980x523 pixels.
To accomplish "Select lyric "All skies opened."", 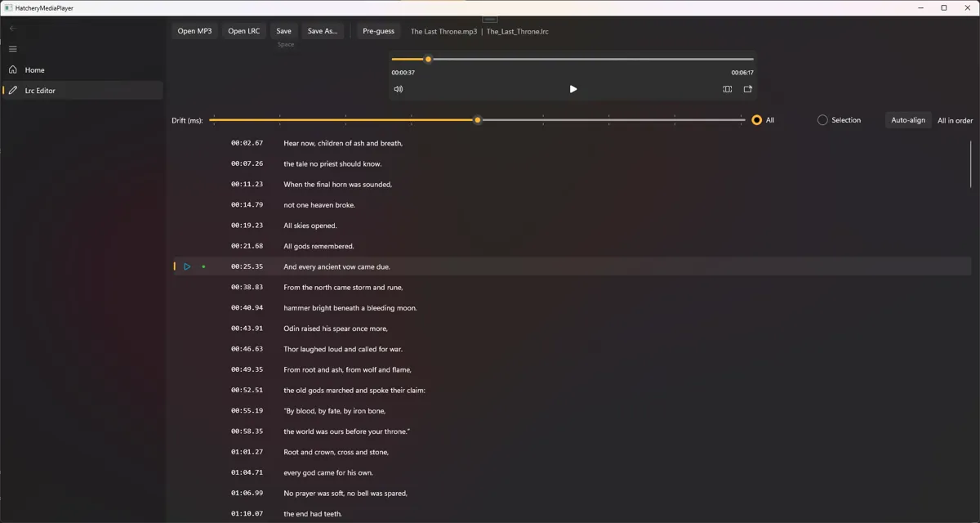I will point(310,226).
